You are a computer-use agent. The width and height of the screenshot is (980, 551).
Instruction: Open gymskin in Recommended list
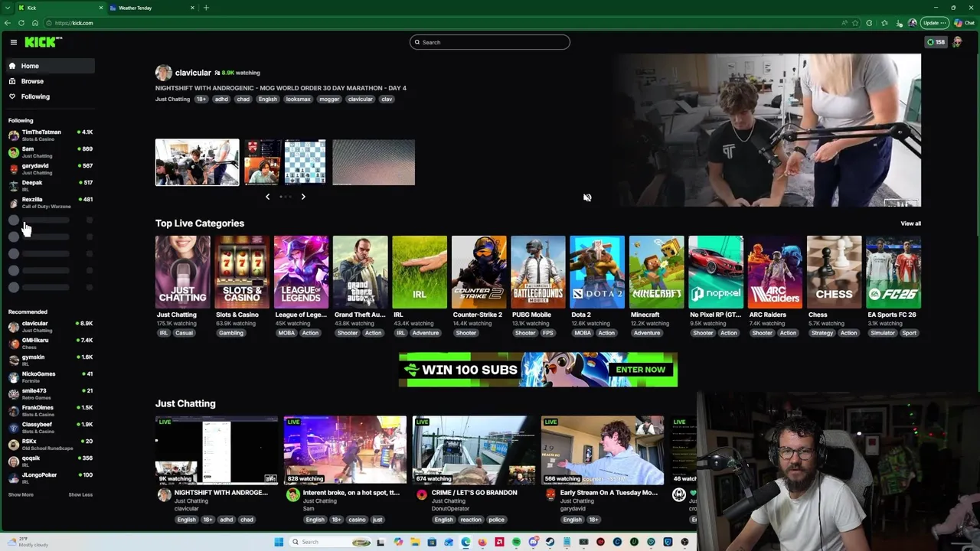51,360
